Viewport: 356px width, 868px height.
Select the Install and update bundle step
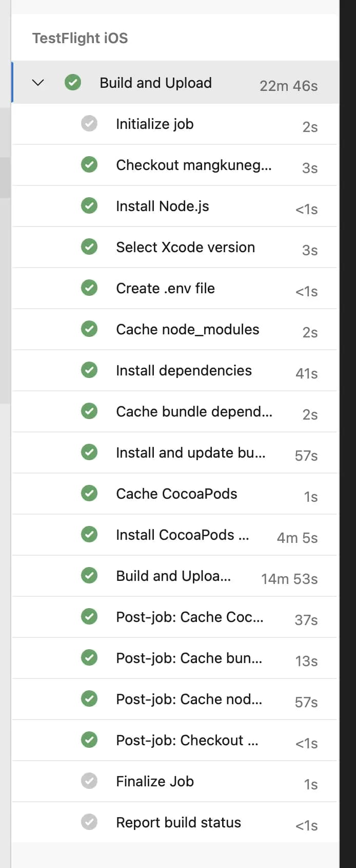(174, 452)
